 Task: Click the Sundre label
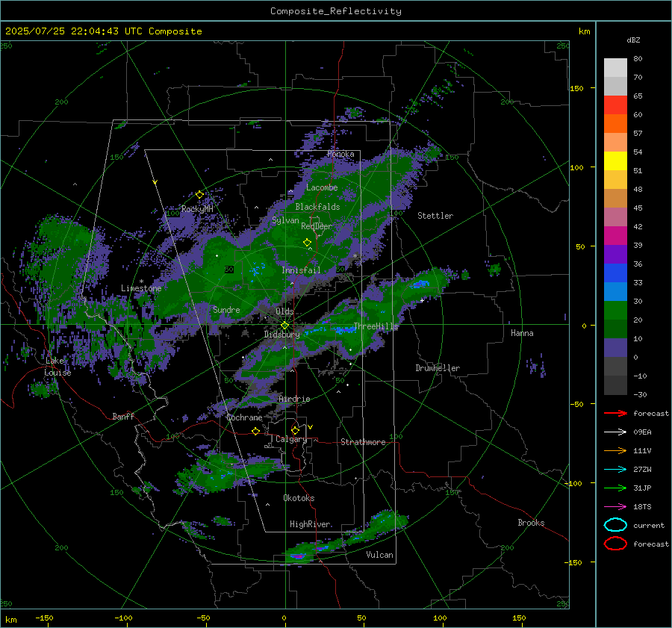coord(226,309)
